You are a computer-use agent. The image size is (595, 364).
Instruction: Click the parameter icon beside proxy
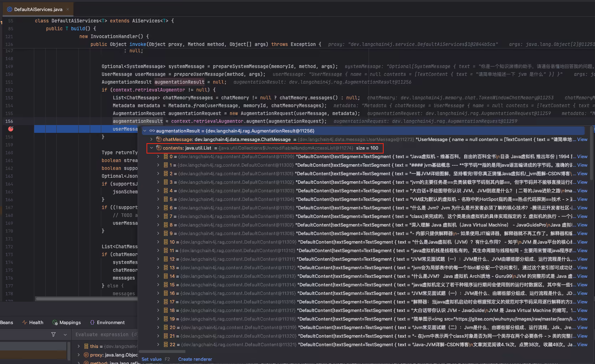[x=86, y=355]
